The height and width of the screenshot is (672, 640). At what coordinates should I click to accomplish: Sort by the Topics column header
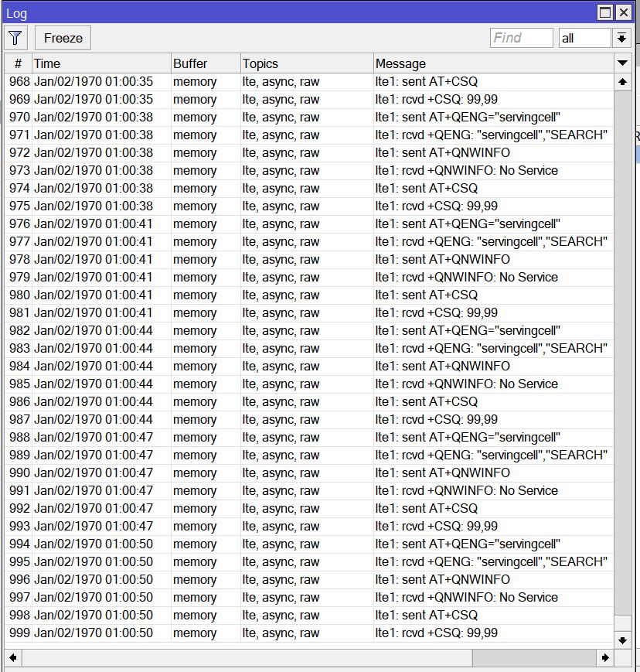307,63
